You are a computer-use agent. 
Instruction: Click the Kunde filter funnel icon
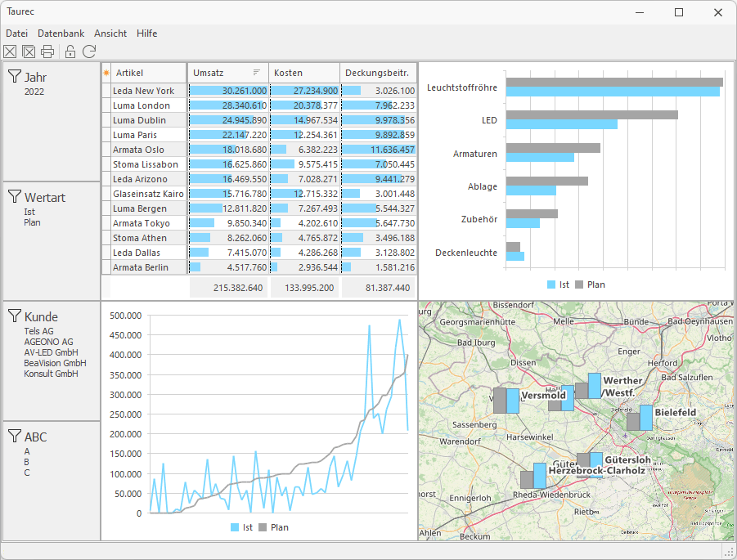15,316
